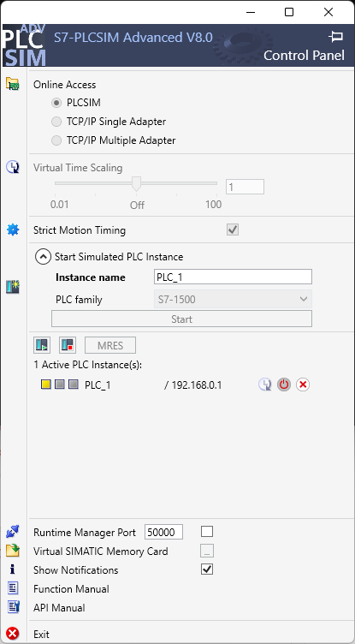The height and width of the screenshot is (644, 355).
Task: Open the PLC family dropdown
Action: click(233, 300)
